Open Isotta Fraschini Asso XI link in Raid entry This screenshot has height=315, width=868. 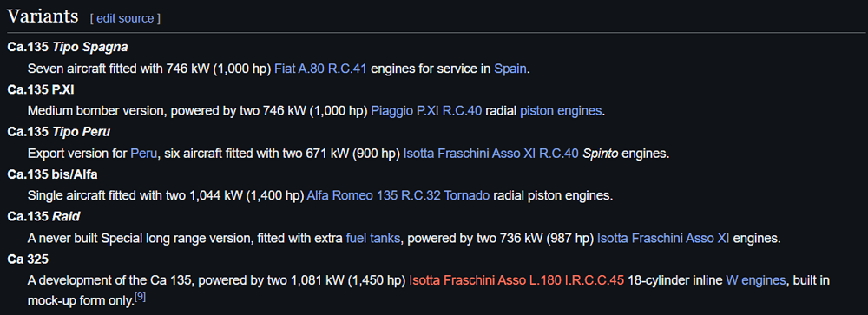point(663,238)
